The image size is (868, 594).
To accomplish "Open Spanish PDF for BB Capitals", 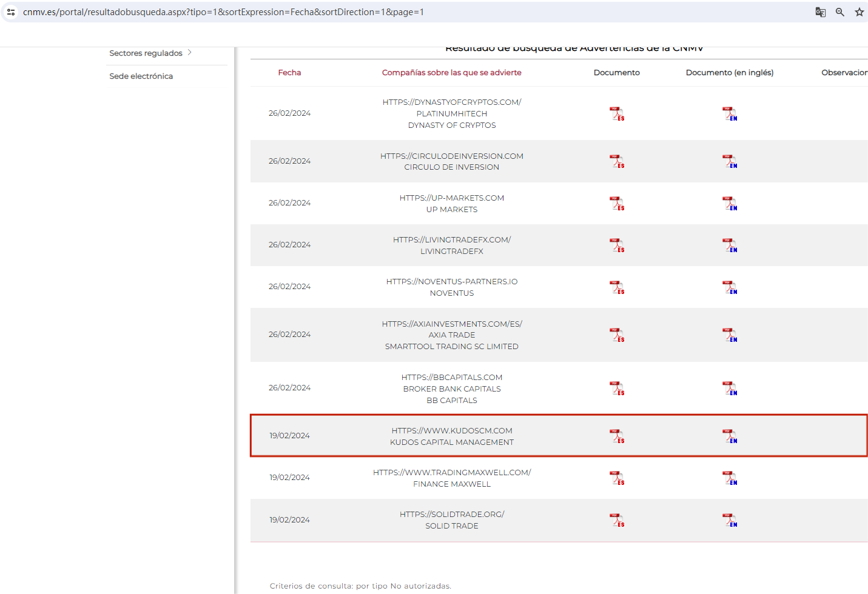I will [x=617, y=389].
